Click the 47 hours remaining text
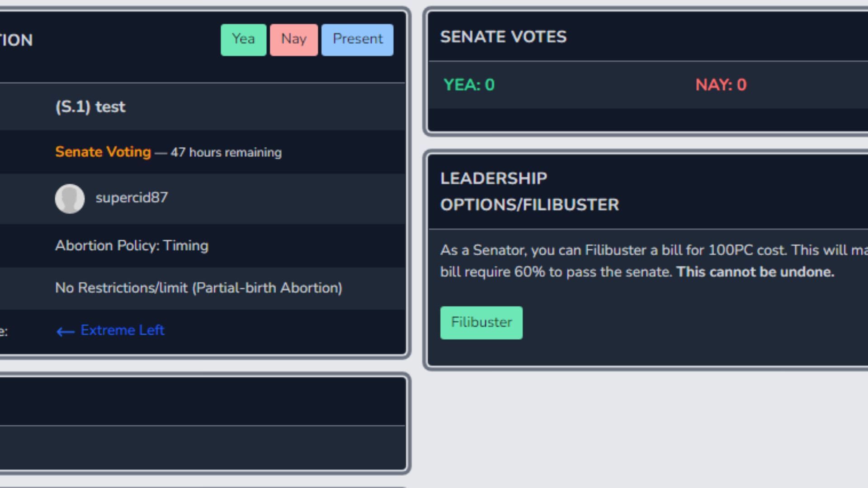Screen dimensions: 868x488 (225, 153)
